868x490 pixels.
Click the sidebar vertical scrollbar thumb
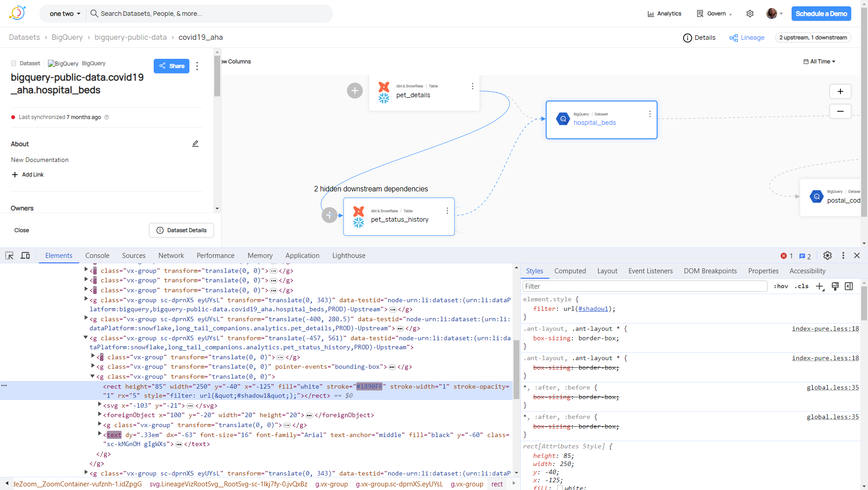point(217,76)
